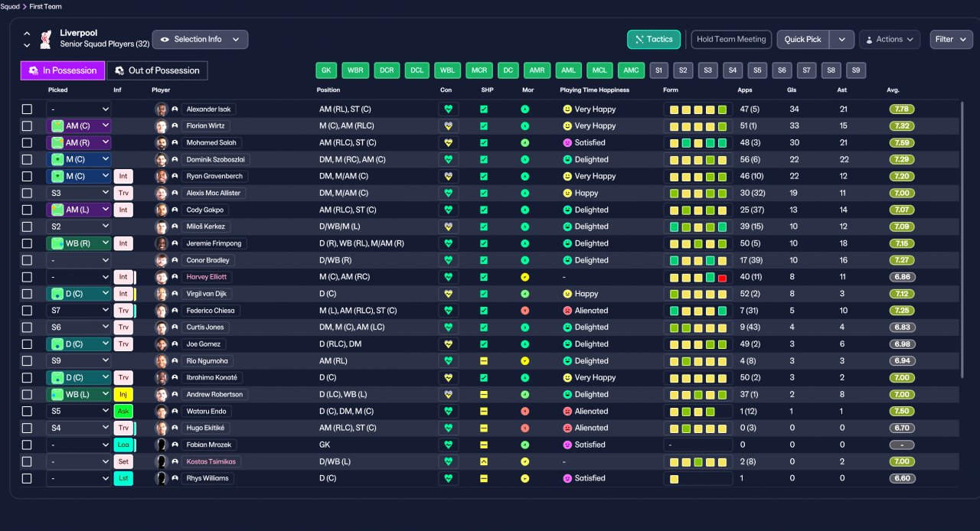Tick the checkbox for Curtis Jones

coord(27,327)
